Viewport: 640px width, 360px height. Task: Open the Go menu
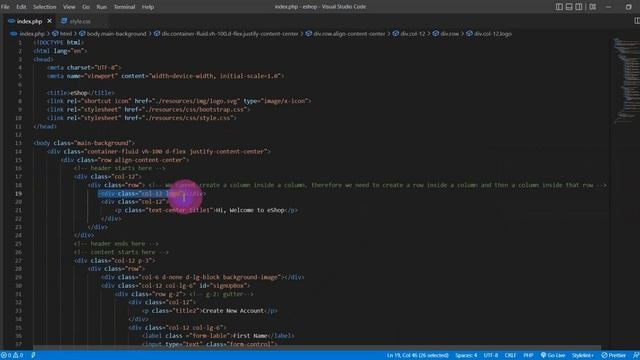coord(86,7)
